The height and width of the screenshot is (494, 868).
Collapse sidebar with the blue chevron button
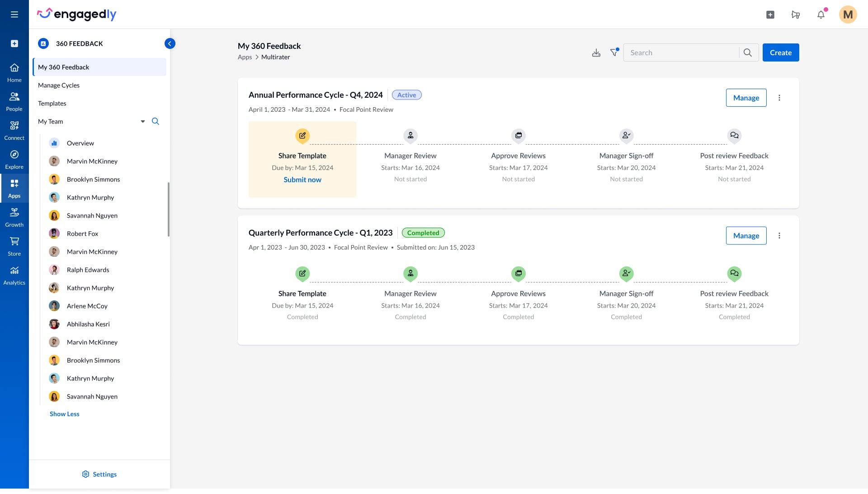point(170,43)
